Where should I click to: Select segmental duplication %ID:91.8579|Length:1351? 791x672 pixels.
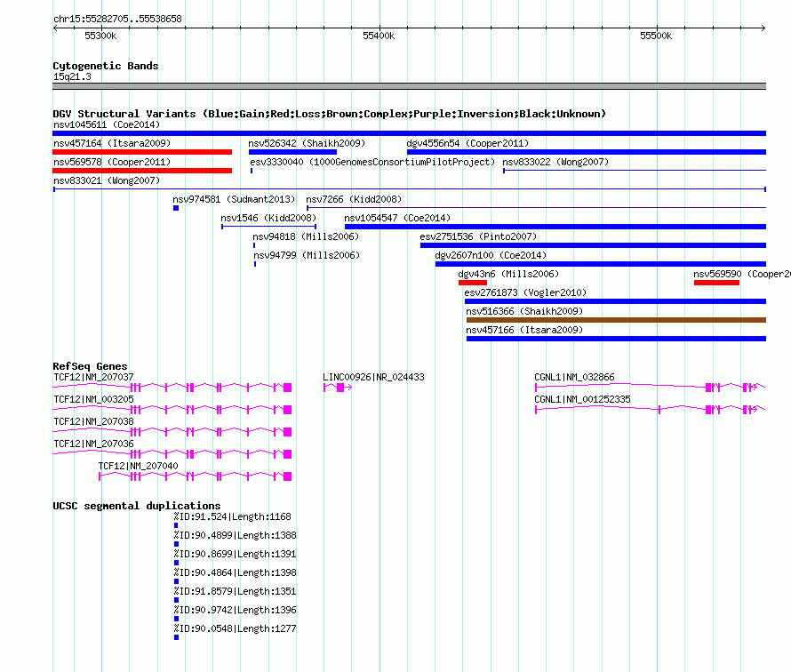236,591
